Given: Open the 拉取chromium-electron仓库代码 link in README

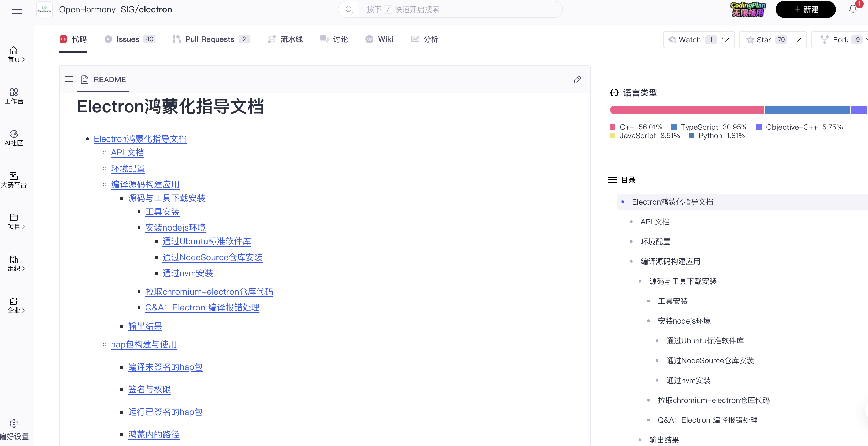Looking at the screenshot, I should [x=209, y=292].
